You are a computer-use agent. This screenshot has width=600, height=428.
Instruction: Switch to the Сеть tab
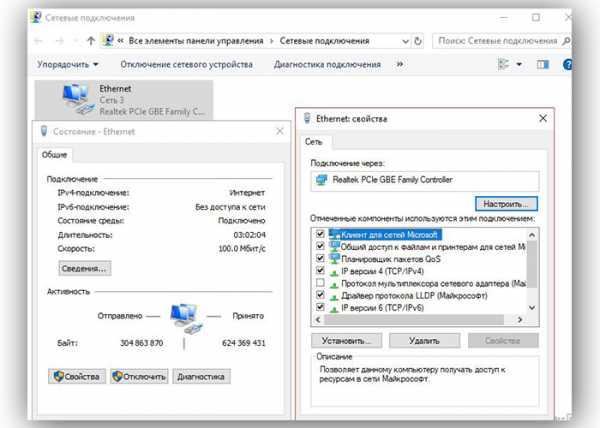tap(314, 142)
